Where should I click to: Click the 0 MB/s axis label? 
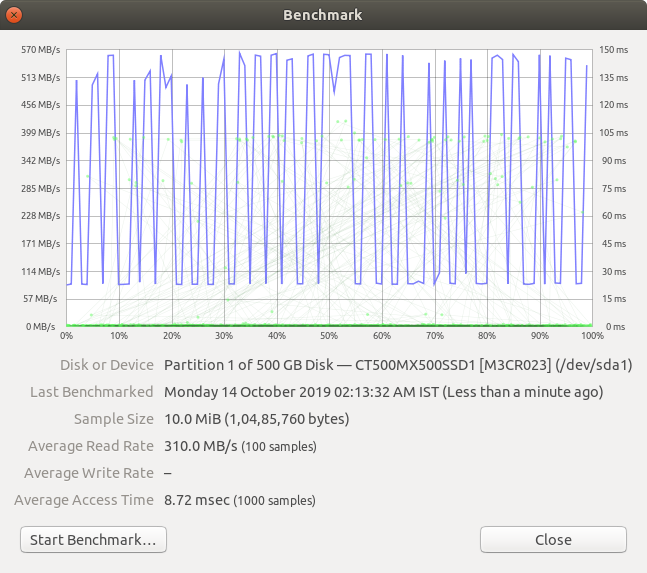[x=40, y=327]
